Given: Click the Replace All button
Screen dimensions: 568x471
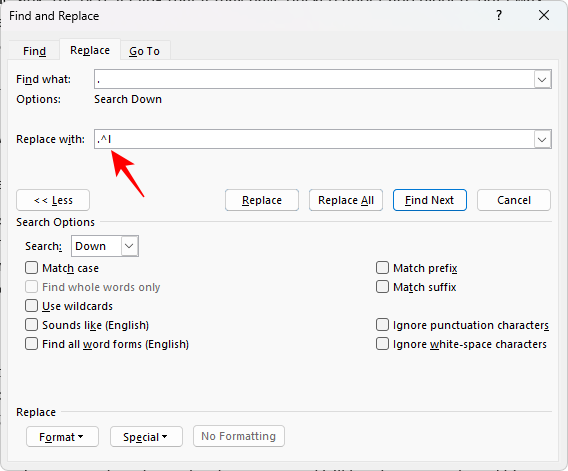Looking at the screenshot, I should point(346,200).
